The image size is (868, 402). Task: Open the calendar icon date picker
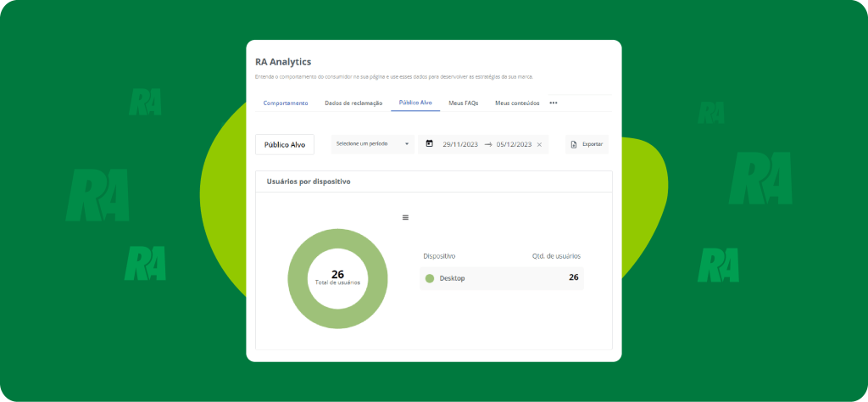(x=429, y=143)
